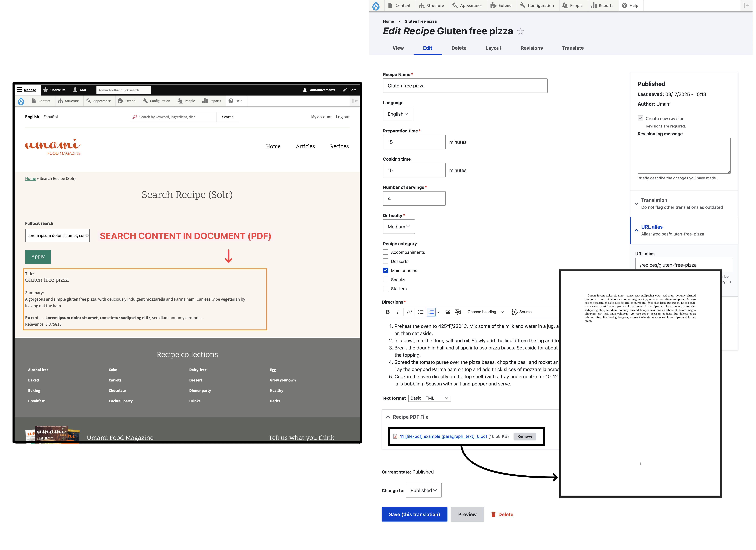The image size is (756, 550).
Task: Open the insert media icon
Action: (458, 312)
